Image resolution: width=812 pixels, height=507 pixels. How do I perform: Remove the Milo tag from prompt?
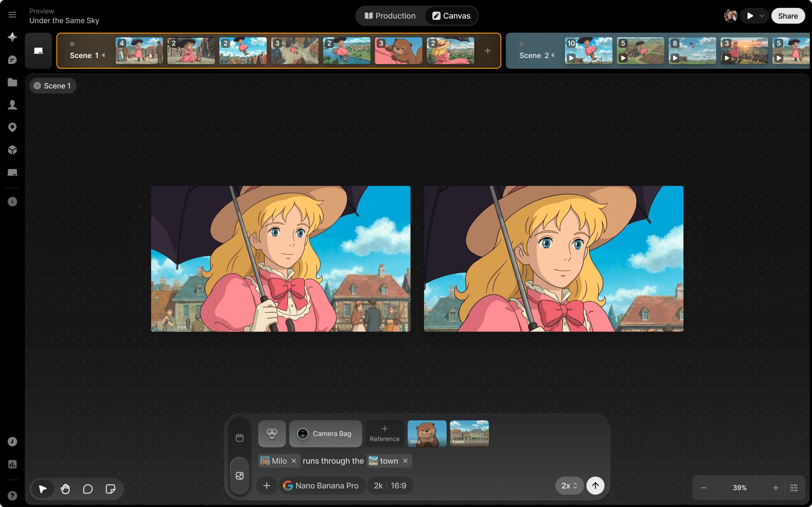coord(294,461)
